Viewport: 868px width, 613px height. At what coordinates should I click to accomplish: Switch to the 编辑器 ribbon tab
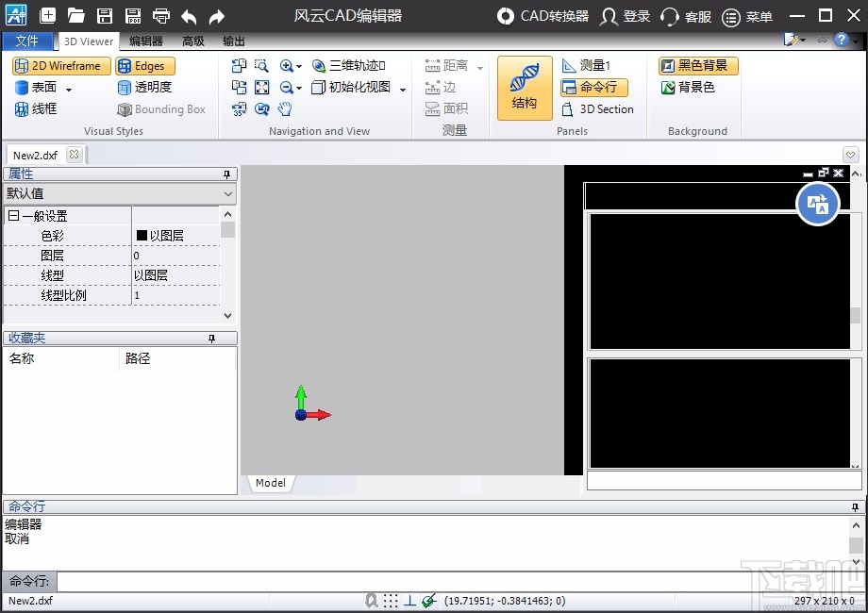tap(145, 41)
